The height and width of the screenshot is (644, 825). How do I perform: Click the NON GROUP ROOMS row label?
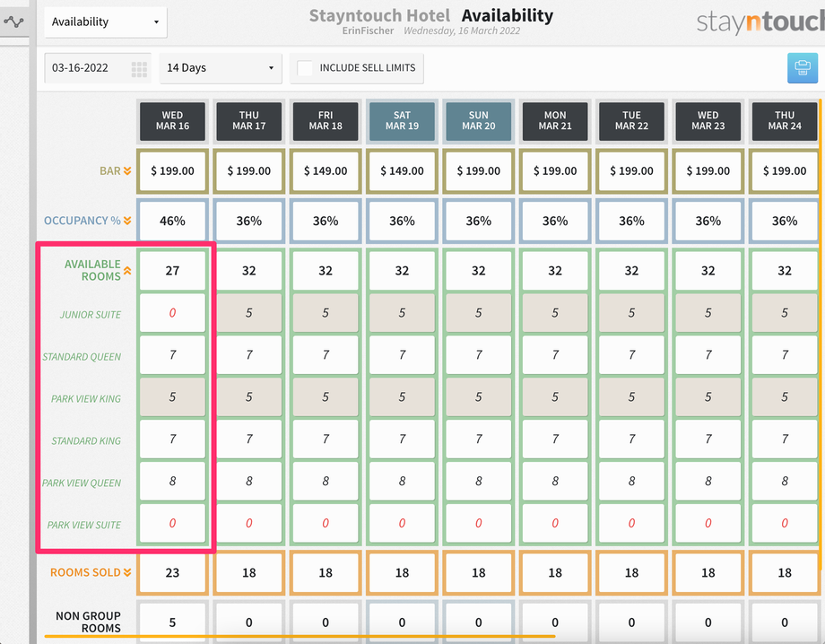pyautogui.click(x=89, y=622)
